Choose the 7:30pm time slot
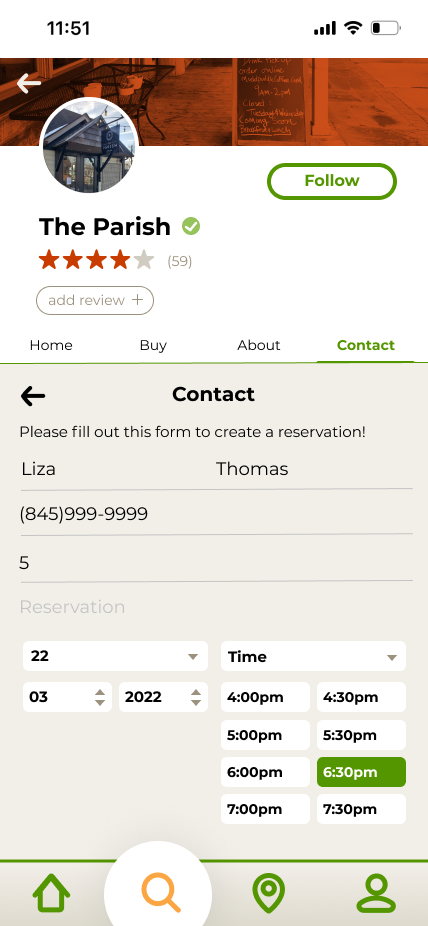Image resolution: width=428 pixels, height=926 pixels. pos(361,809)
